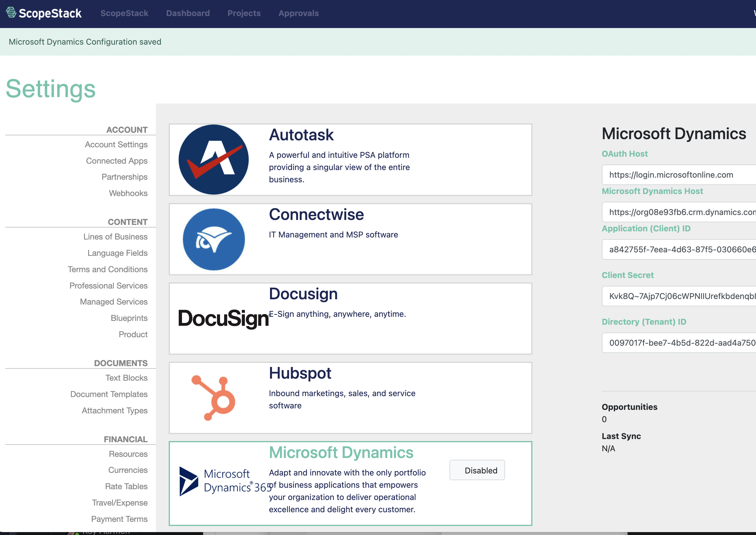Click the Settings page heading
756x535 pixels.
(x=51, y=89)
